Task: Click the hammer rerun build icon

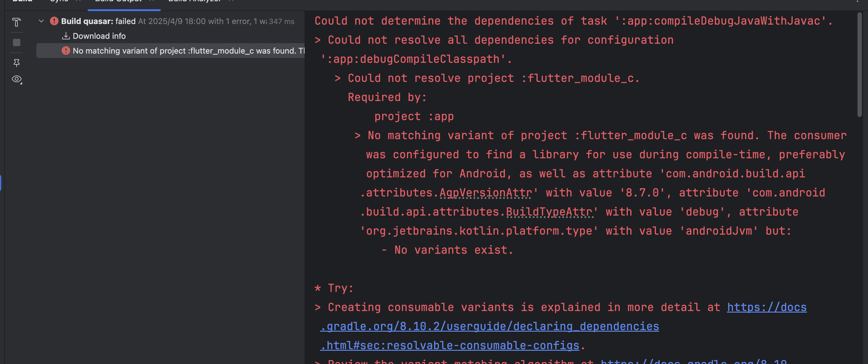Action: pyautogui.click(x=16, y=22)
